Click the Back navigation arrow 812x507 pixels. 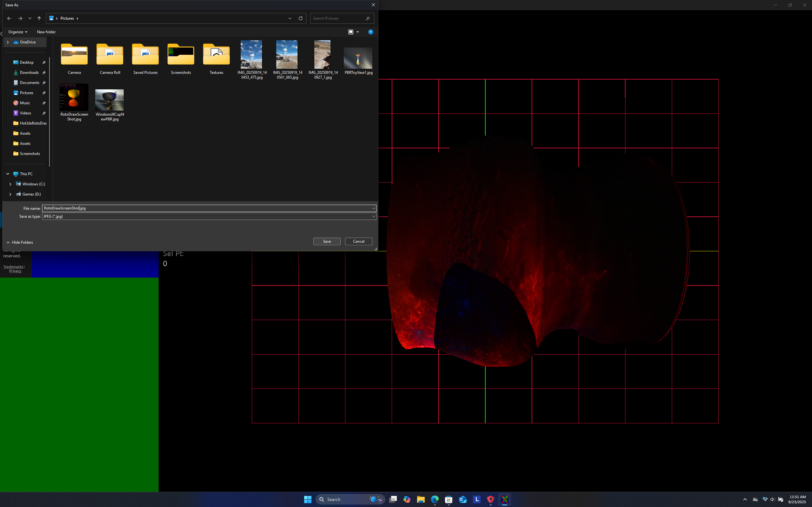point(9,18)
